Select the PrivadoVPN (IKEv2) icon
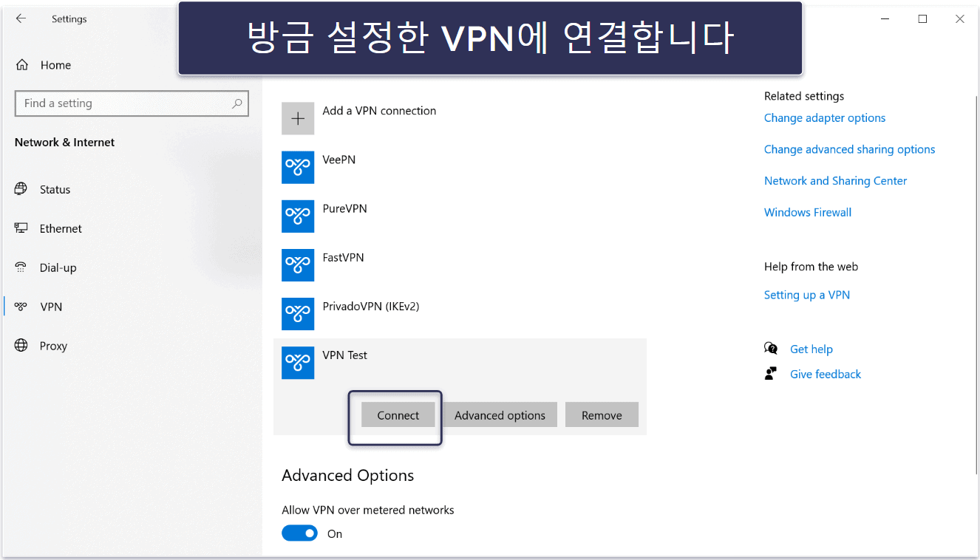 [x=298, y=313]
